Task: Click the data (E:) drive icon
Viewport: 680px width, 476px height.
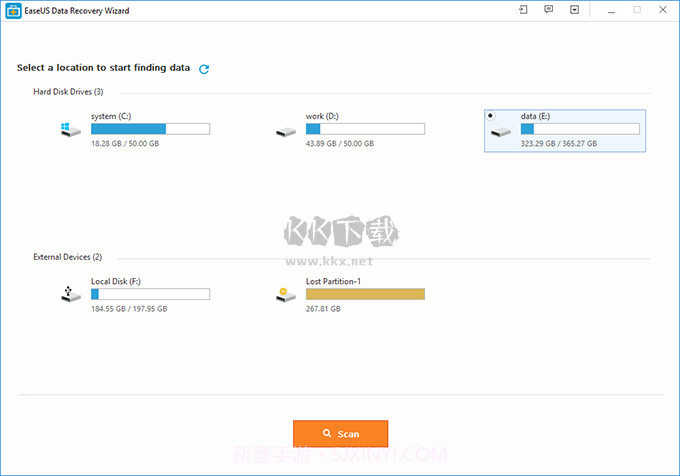Action: [x=501, y=131]
